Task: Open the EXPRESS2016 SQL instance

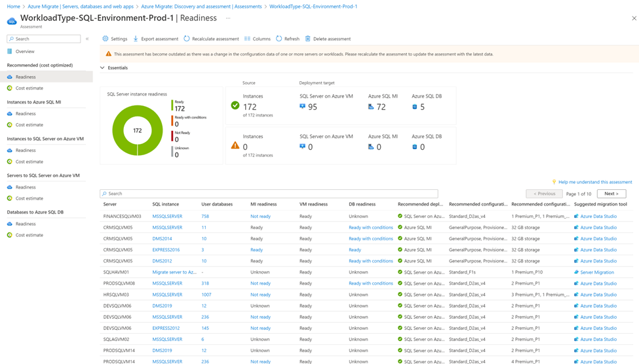Action: coord(166,249)
